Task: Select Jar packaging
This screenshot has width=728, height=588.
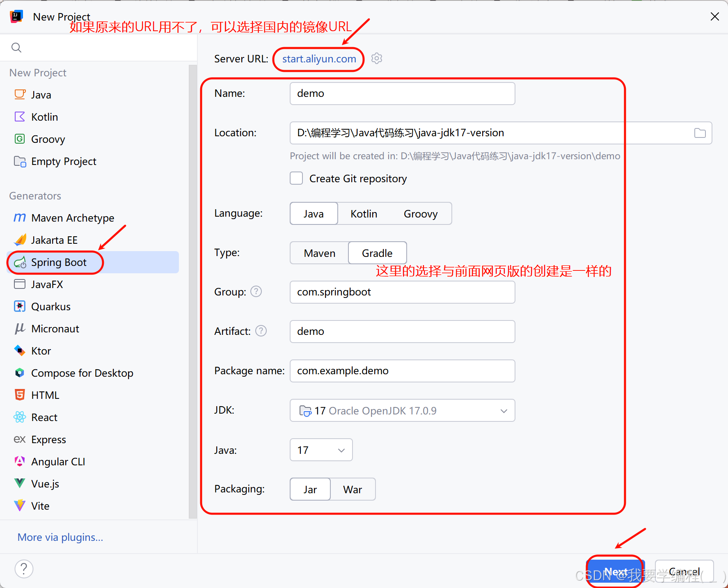Action: click(x=310, y=490)
